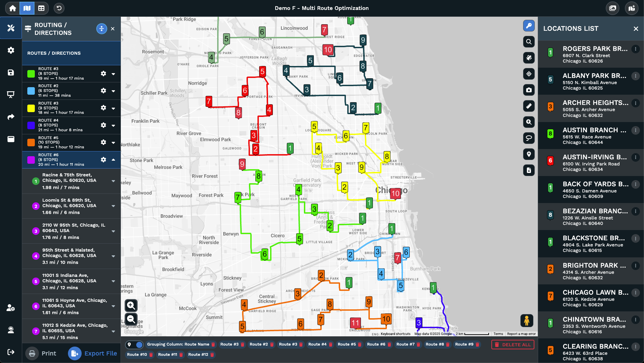The width and height of the screenshot is (644, 363).
Task: Click the orange Route #5 color swatch
Action: click(31, 143)
